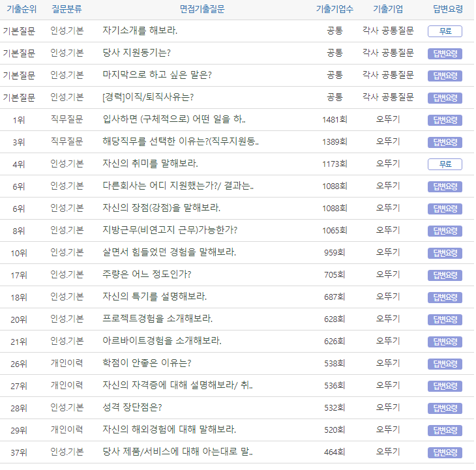The width and height of the screenshot is (476, 470).
Task: Click 답변요령 for 자신의 자격증에 대해 설명해보라
Action: tap(445, 386)
